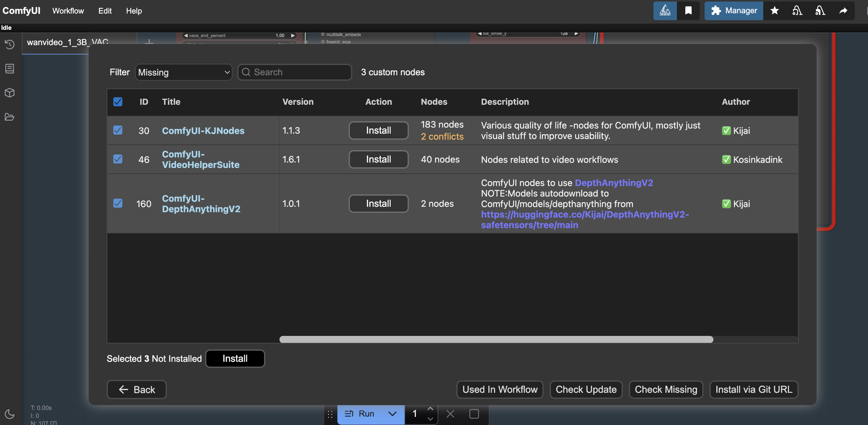
Task: Click the share arrow icon
Action: (x=843, y=11)
